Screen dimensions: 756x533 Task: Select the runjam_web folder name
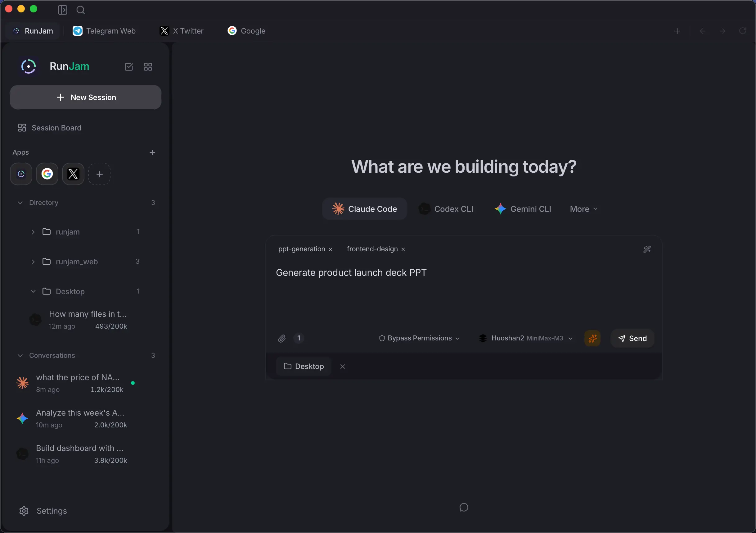(77, 262)
